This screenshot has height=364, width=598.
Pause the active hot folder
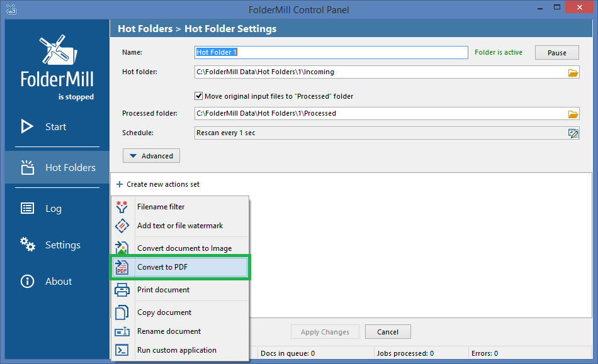click(556, 53)
